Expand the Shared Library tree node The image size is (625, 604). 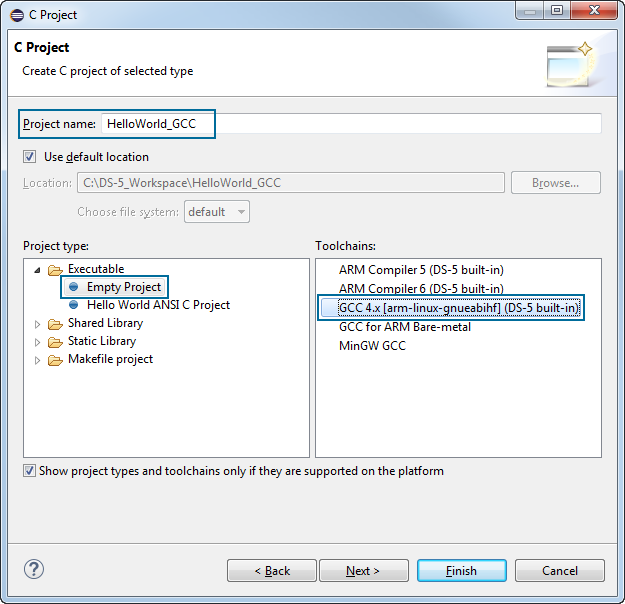click(38, 324)
